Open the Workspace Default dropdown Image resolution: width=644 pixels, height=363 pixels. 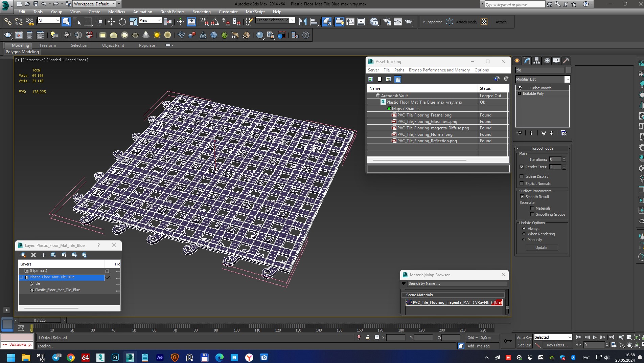click(94, 4)
